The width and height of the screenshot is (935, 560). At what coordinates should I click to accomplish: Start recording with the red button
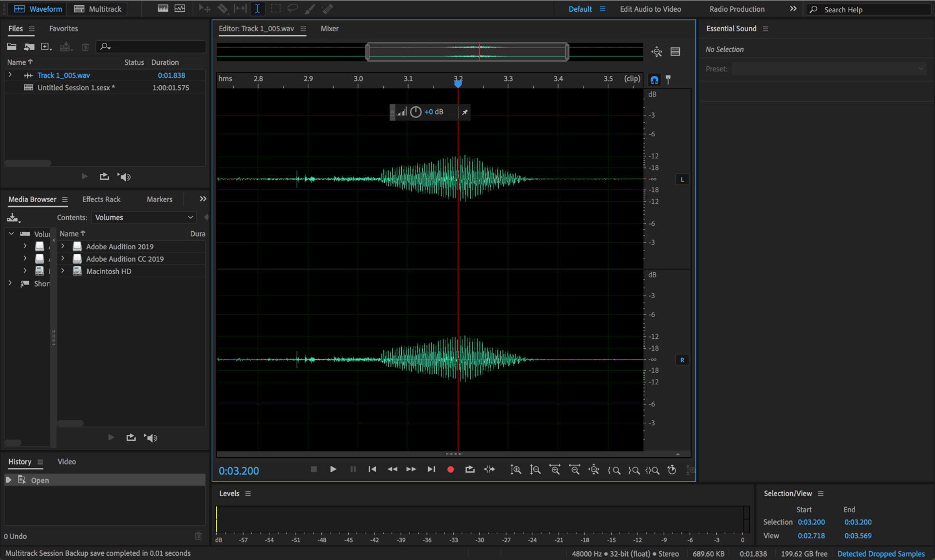pyautogui.click(x=450, y=469)
